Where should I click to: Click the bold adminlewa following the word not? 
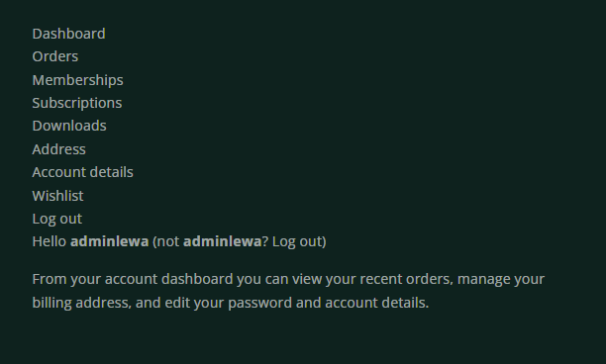tap(222, 241)
